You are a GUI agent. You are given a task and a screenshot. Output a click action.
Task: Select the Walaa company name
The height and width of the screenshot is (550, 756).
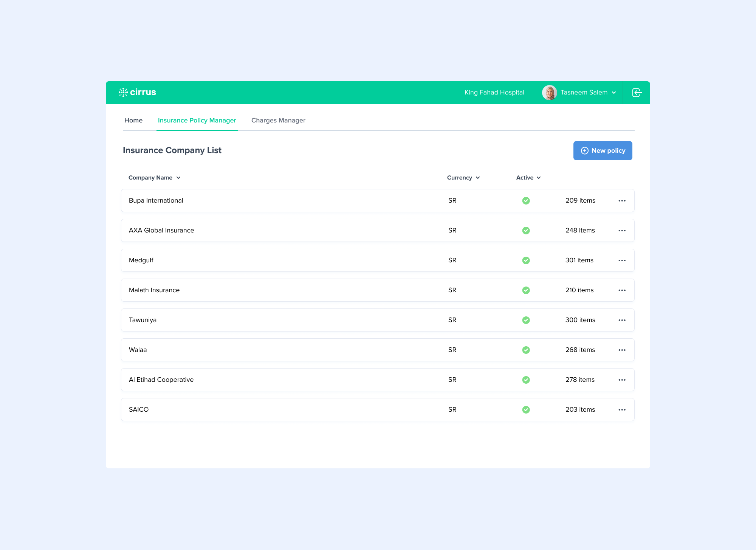138,350
